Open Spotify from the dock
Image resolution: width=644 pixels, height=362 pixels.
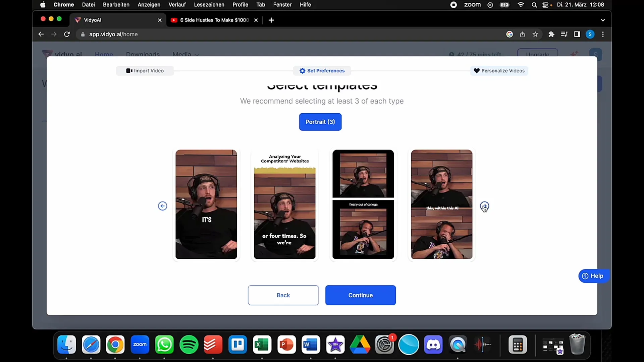(189, 345)
